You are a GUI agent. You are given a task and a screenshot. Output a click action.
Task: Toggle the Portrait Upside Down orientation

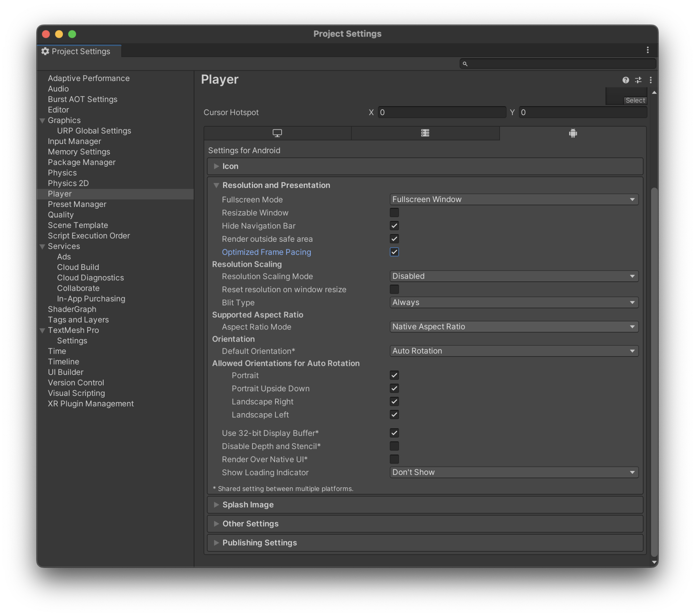pos(394,388)
